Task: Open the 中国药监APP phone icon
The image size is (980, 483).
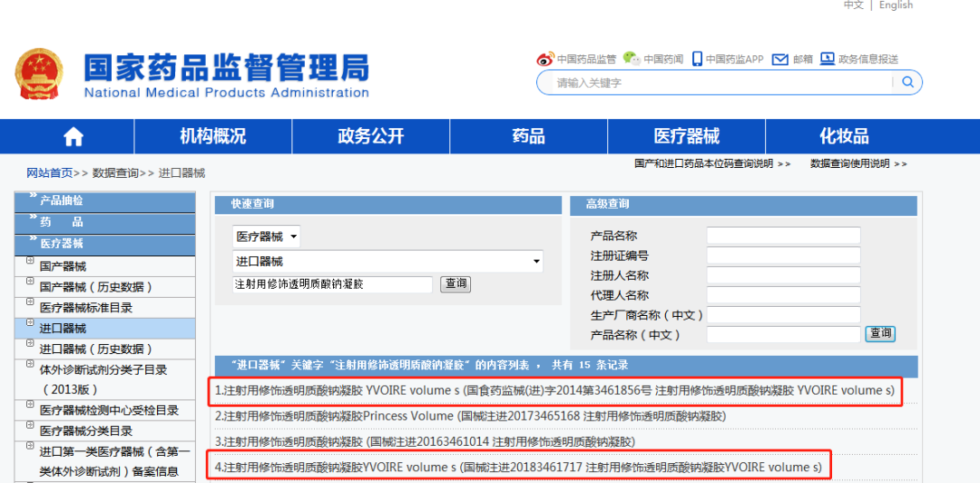Action: pyautogui.click(x=697, y=59)
